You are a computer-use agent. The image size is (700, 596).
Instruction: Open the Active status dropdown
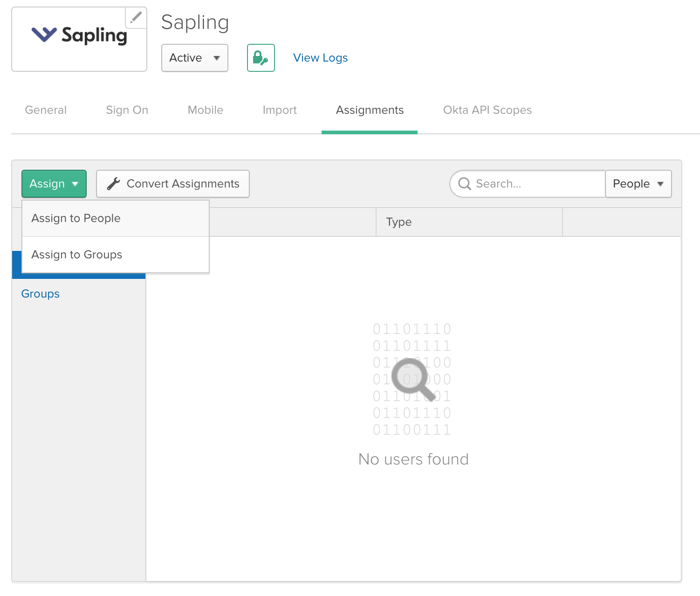195,58
